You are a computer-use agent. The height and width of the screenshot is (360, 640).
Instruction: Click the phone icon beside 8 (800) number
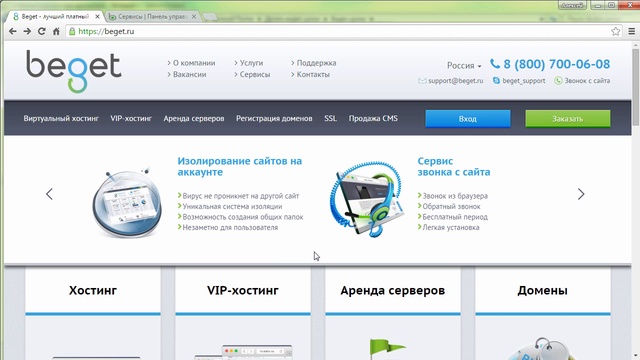(x=495, y=64)
